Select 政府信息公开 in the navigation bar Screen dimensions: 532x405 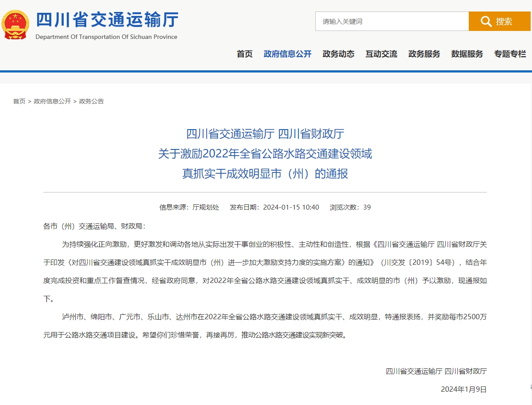click(x=287, y=54)
